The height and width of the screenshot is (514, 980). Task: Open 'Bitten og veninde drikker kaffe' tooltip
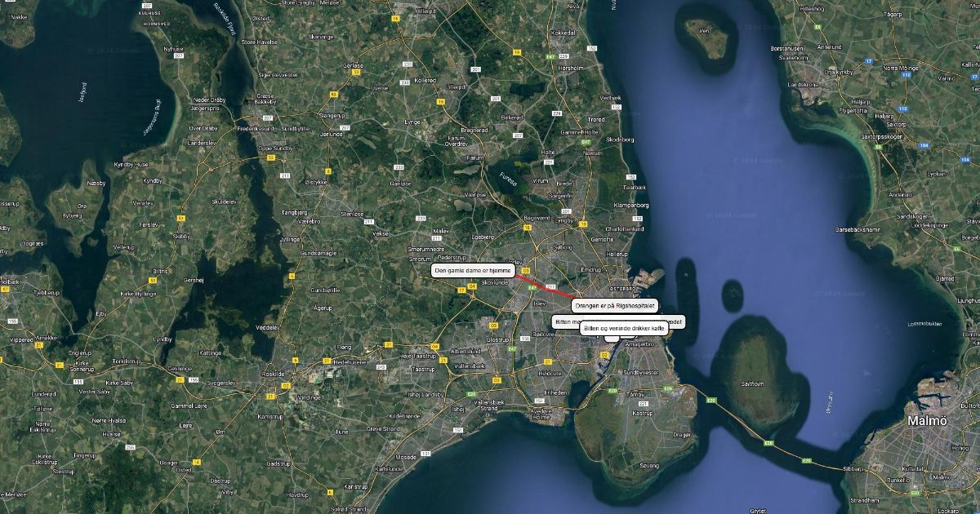625,328
